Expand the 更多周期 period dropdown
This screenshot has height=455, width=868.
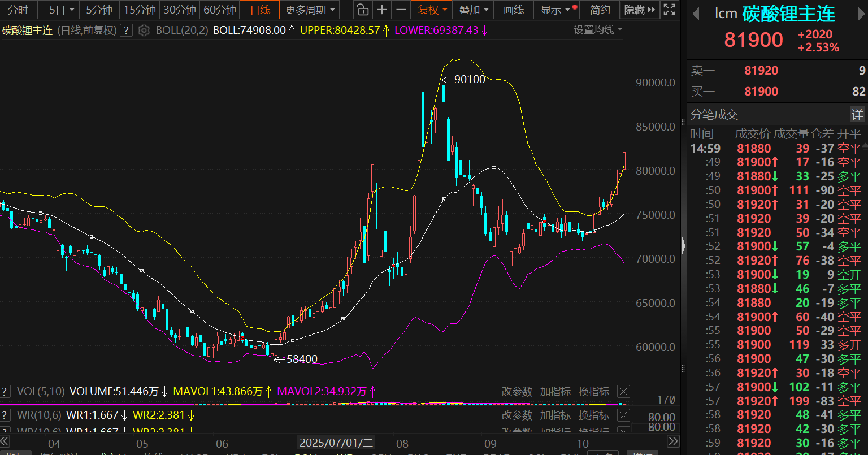(x=310, y=10)
